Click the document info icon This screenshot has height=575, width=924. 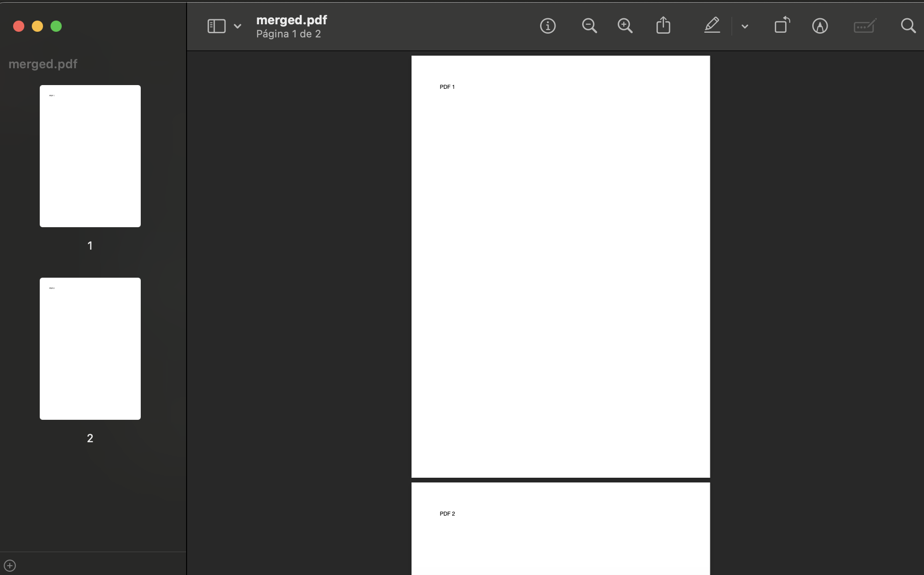548,26
